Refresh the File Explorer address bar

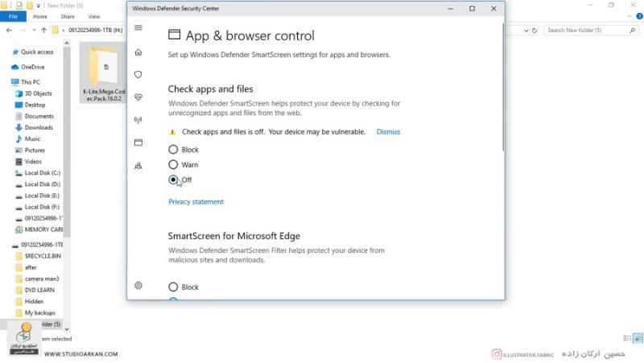535,30
